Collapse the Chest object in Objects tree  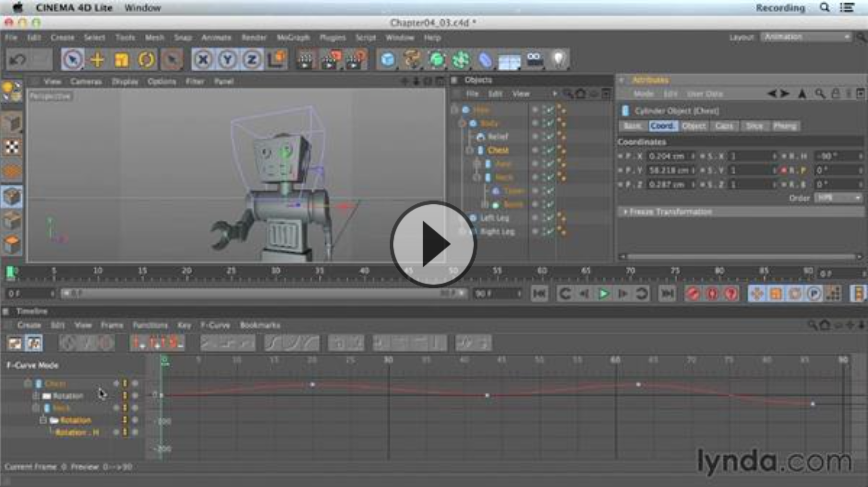469,151
